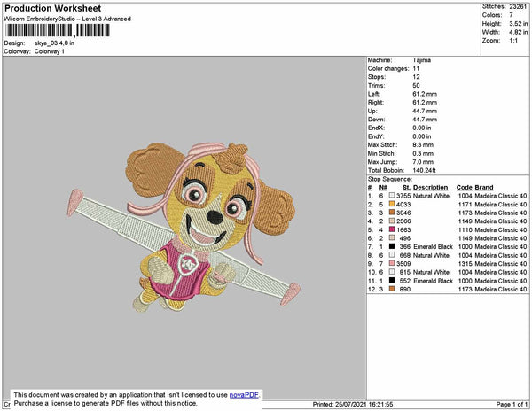Click the Trims value 50
Image resolution: width=532 pixels, height=411 pixels.
tap(416, 85)
